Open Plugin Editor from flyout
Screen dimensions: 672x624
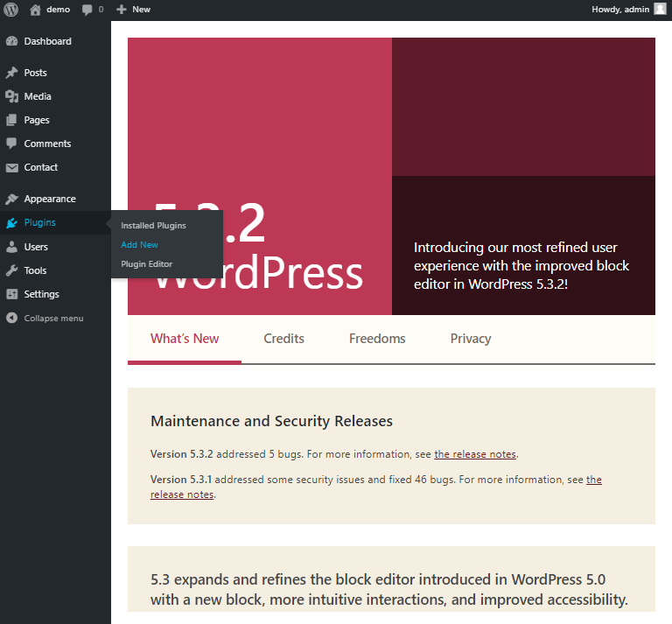[147, 264]
